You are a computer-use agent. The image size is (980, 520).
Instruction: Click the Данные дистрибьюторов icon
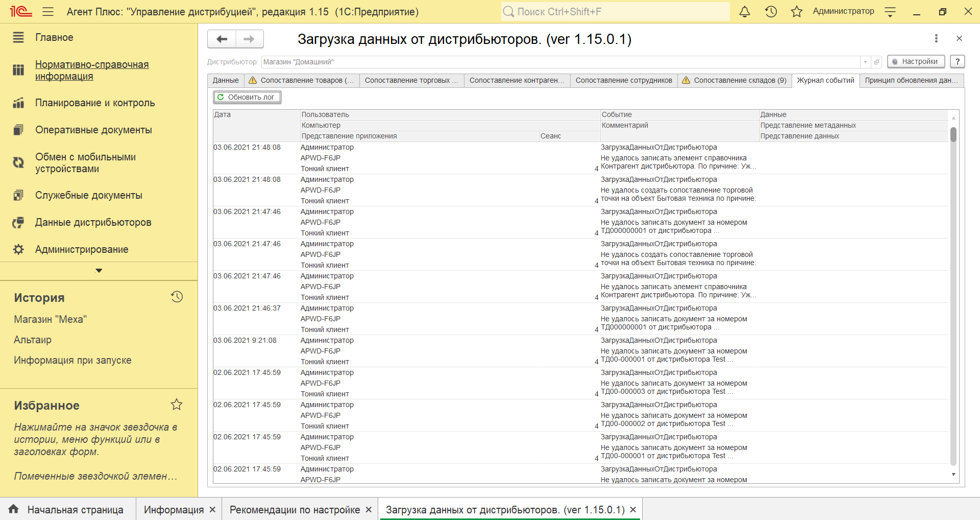coord(18,222)
